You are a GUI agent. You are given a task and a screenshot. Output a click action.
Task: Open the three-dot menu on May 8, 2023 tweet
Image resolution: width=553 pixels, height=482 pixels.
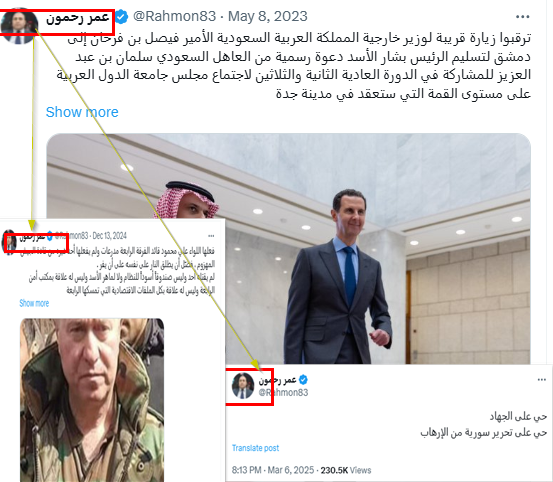pyautogui.click(x=522, y=17)
